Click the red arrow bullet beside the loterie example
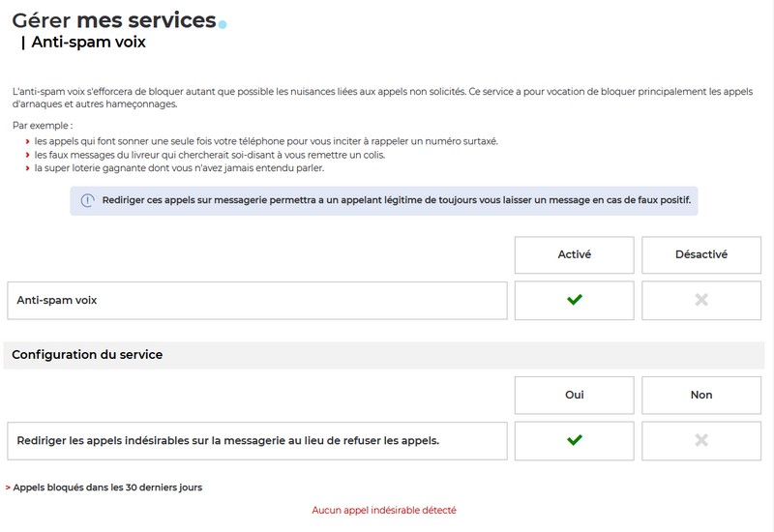The width and height of the screenshot is (774, 532). 28,168
